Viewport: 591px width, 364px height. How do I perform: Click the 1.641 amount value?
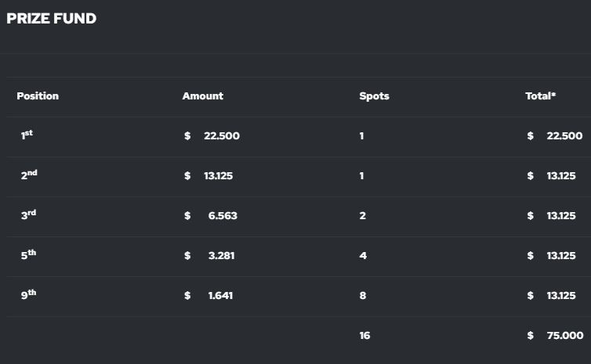pyautogui.click(x=220, y=296)
